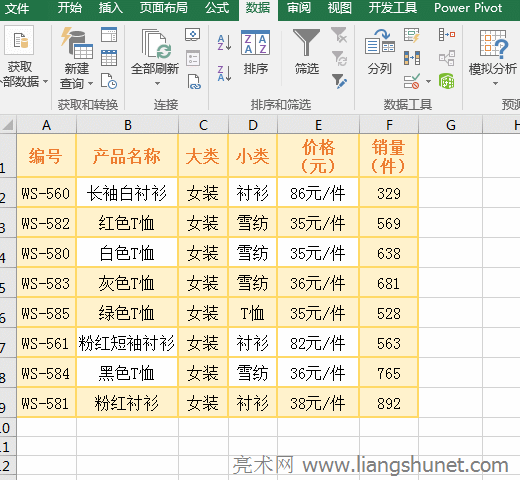Click the remove duplicates icon
The image size is (520, 480).
tap(411, 58)
